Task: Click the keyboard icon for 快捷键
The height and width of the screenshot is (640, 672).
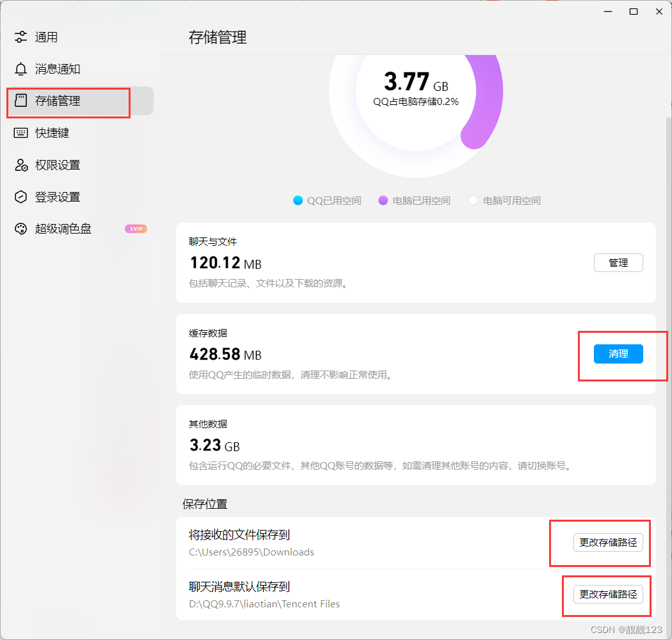Action: click(20, 133)
